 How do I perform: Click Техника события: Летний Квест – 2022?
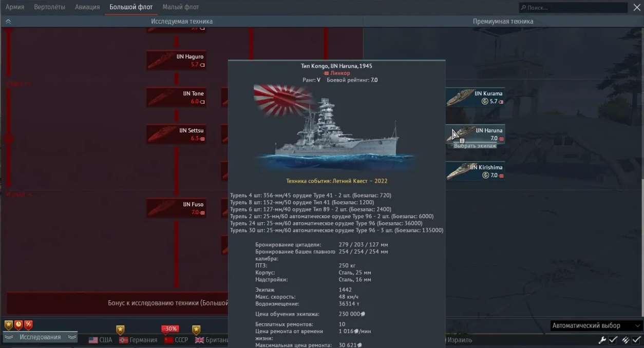(337, 181)
